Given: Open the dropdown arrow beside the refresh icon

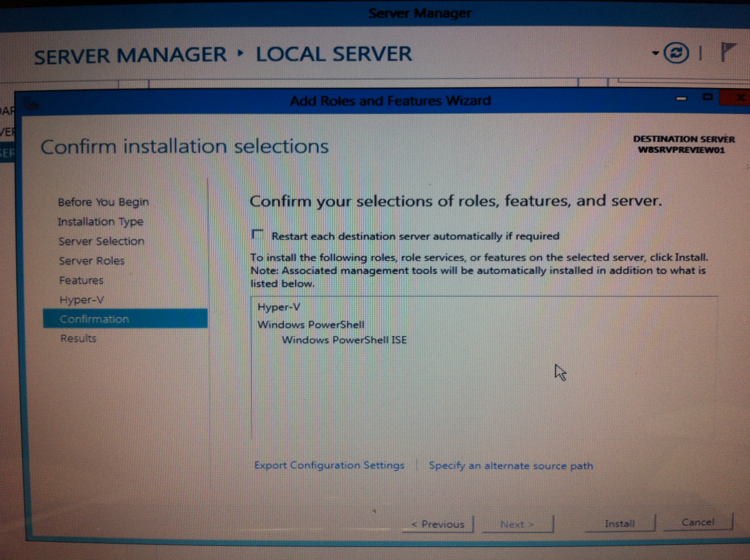Looking at the screenshot, I should coord(655,53).
